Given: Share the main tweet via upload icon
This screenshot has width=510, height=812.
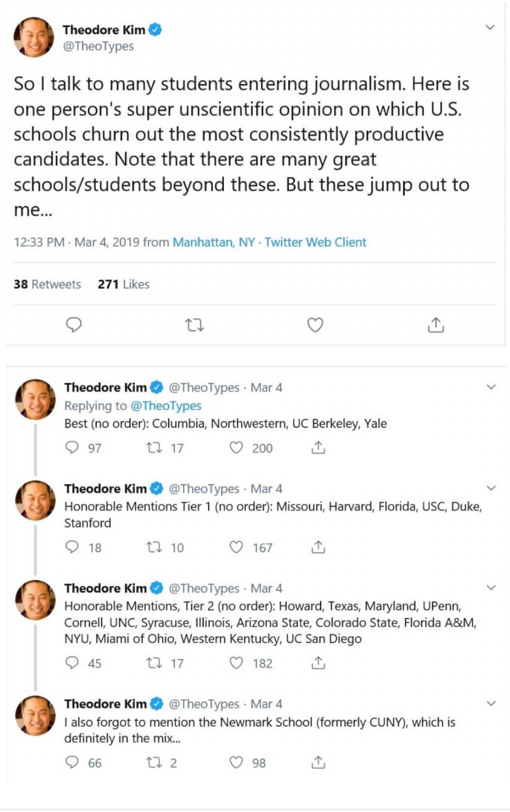Looking at the screenshot, I should pos(435,325).
